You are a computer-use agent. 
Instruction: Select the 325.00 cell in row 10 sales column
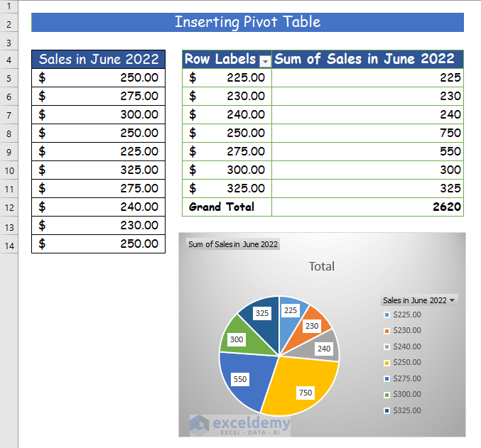[99, 170]
